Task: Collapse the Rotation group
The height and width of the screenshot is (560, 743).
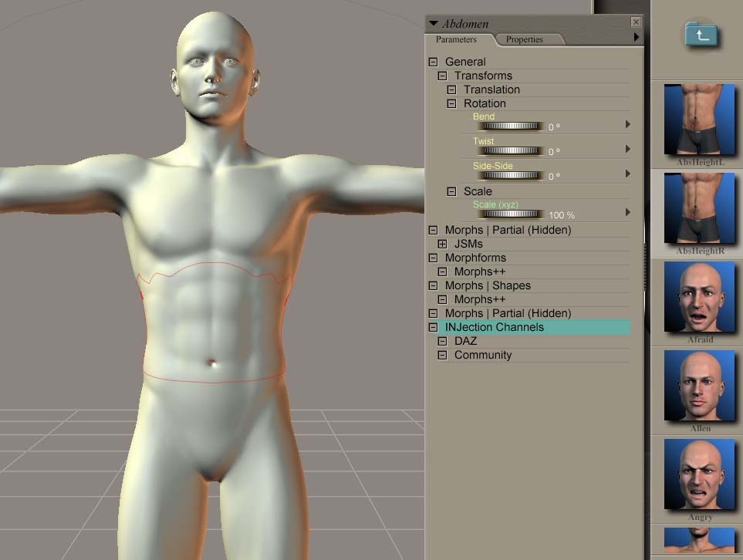Action: tap(451, 103)
